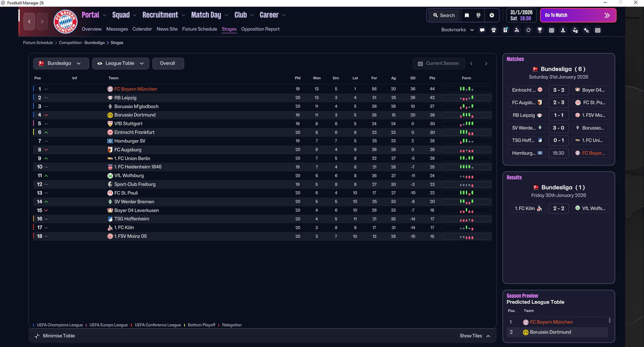This screenshot has height=347, width=644.
Task: Open the 1. FC Heidenheim 1846 team link
Action: [x=138, y=167]
